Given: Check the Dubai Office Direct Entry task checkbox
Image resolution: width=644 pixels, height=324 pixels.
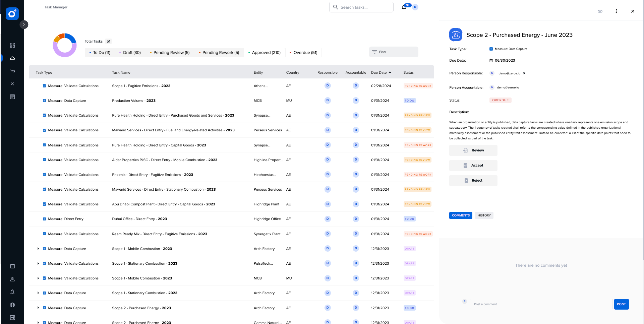Looking at the screenshot, I should coord(44,219).
